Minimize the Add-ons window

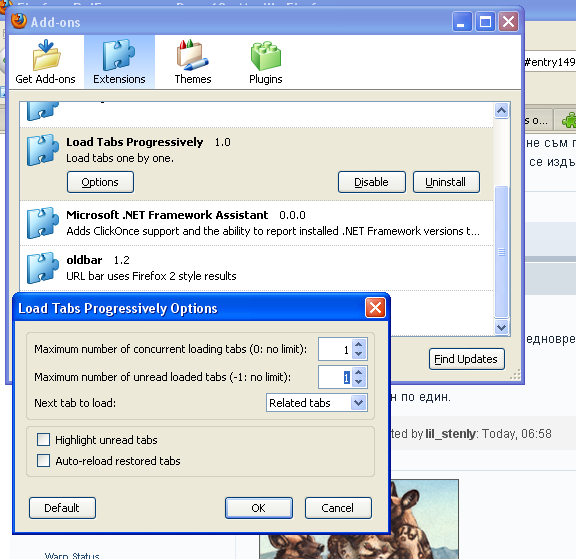(462, 22)
